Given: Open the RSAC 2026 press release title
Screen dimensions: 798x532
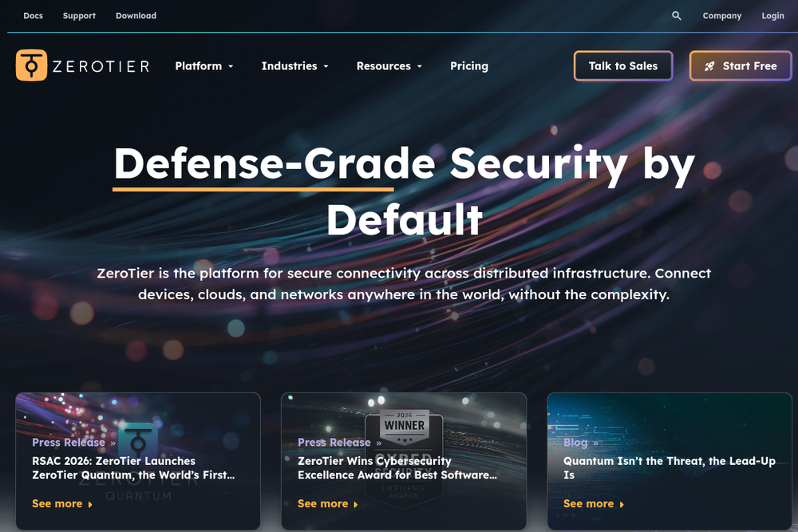Looking at the screenshot, I should pos(133,468).
